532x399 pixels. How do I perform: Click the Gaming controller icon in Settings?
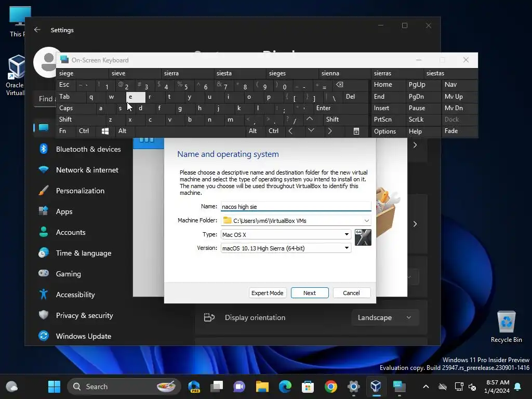click(44, 273)
